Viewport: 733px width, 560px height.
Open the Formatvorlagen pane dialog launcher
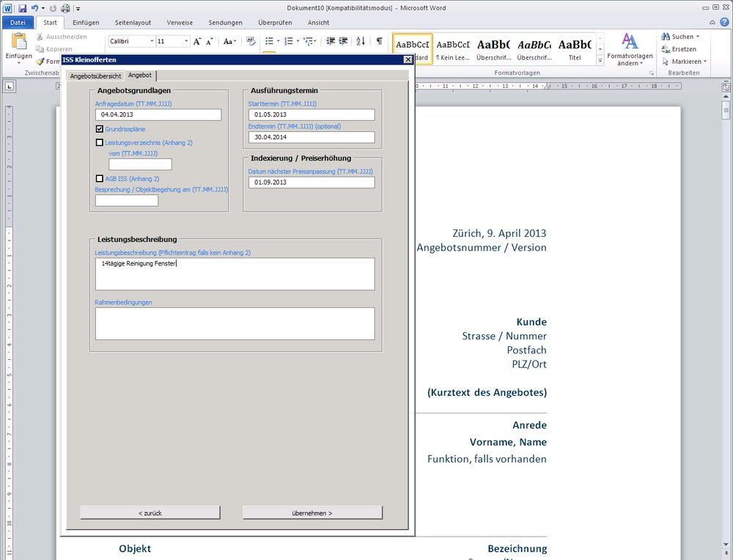click(x=650, y=73)
